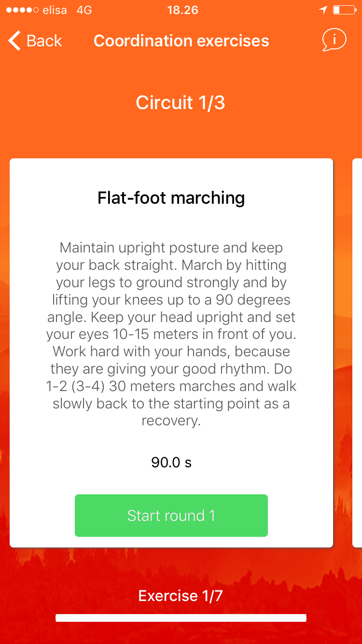Tap the location arrow status icon
Image resolution: width=362 pixels, height=644 pixels.
(x=322, y=10)
